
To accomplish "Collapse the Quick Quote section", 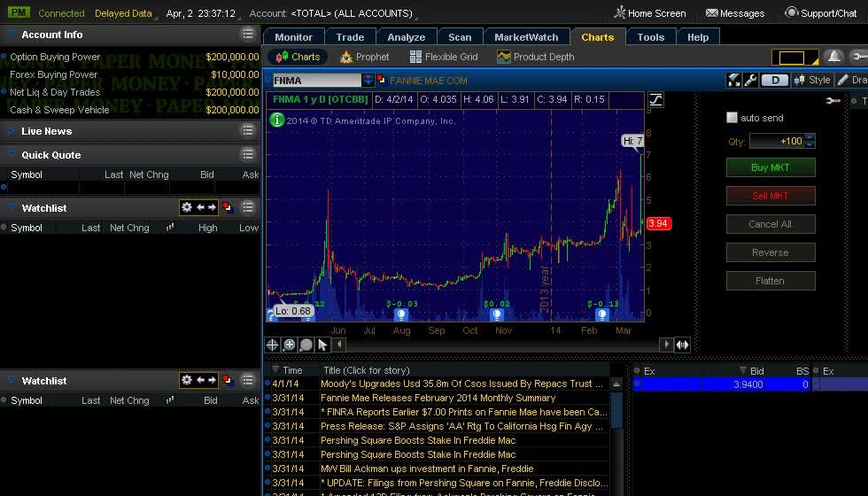I will (11, 154).
